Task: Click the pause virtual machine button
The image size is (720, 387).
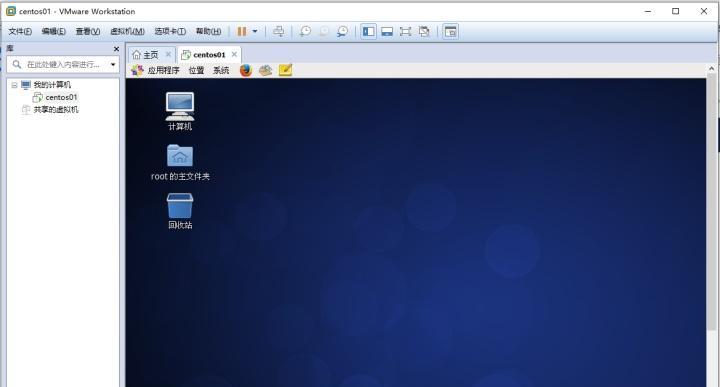Action: (242, 31)
